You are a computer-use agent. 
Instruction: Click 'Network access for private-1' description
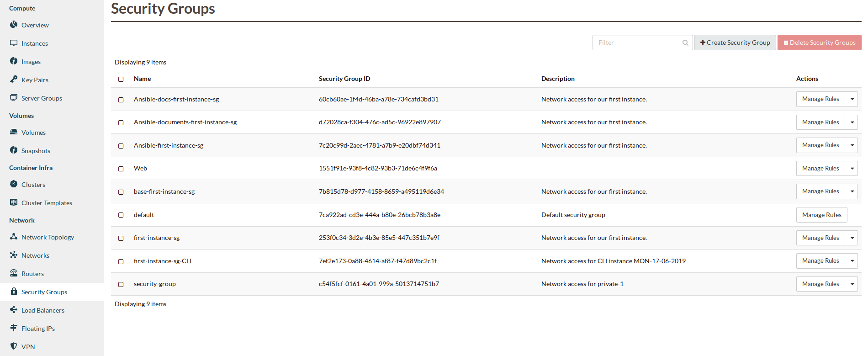click(582, 284)
